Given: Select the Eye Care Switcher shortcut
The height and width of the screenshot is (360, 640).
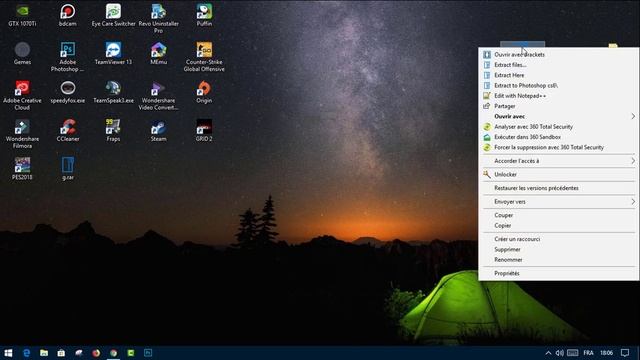Looking at the screenshot, I should (113, 16).
